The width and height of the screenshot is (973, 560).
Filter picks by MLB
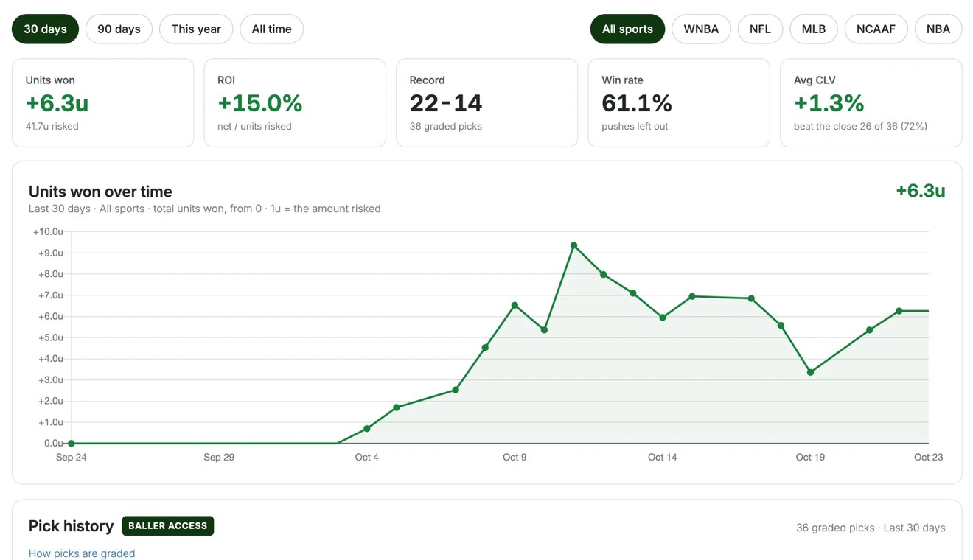pyautogui.click(x=814, y=29)
